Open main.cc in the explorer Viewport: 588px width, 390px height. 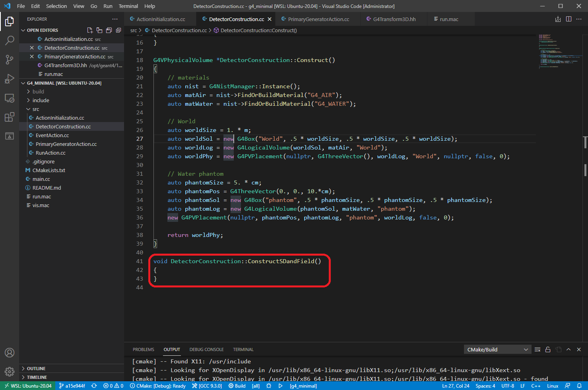(x=41, y=179)
